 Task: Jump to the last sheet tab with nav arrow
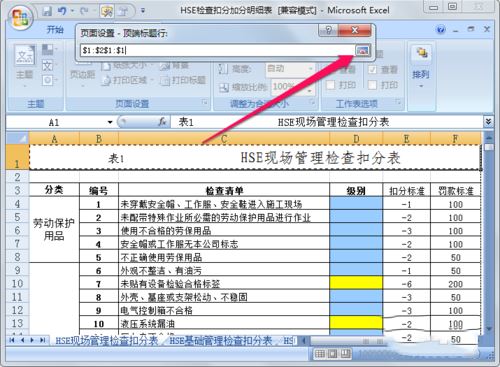click(x=42, y=340)
